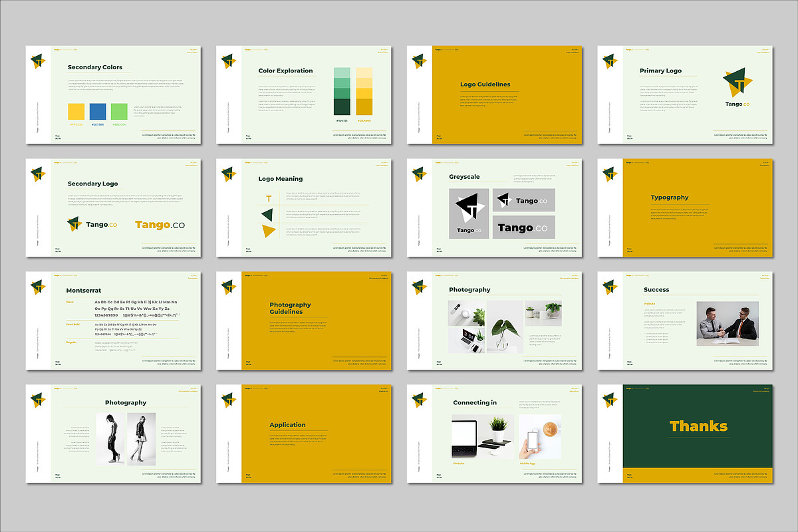The width and height of the screenshot is (798, 532).
Task: Click the green triangle on Logo Meaning slide
Action: point(267,214)
